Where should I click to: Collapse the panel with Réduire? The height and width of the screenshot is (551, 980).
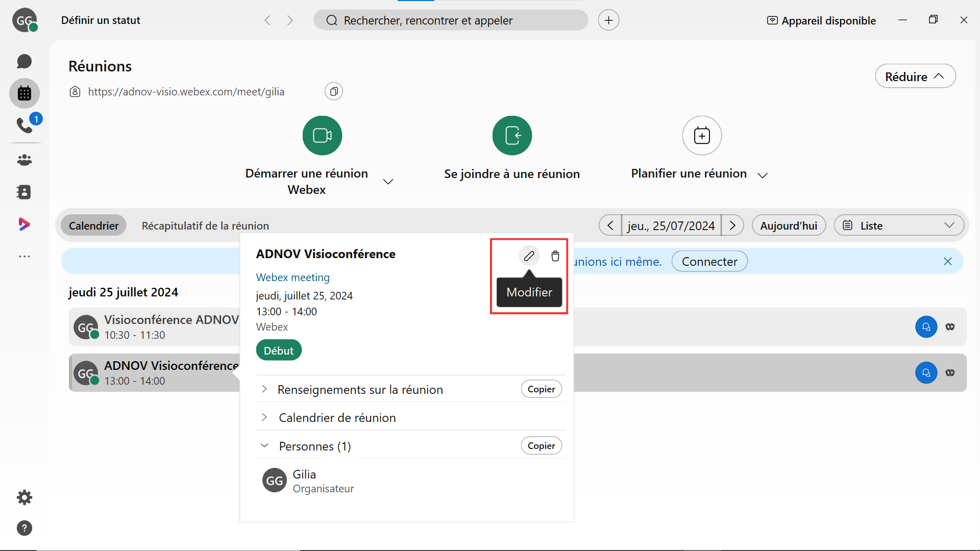(x=915, y=77)
